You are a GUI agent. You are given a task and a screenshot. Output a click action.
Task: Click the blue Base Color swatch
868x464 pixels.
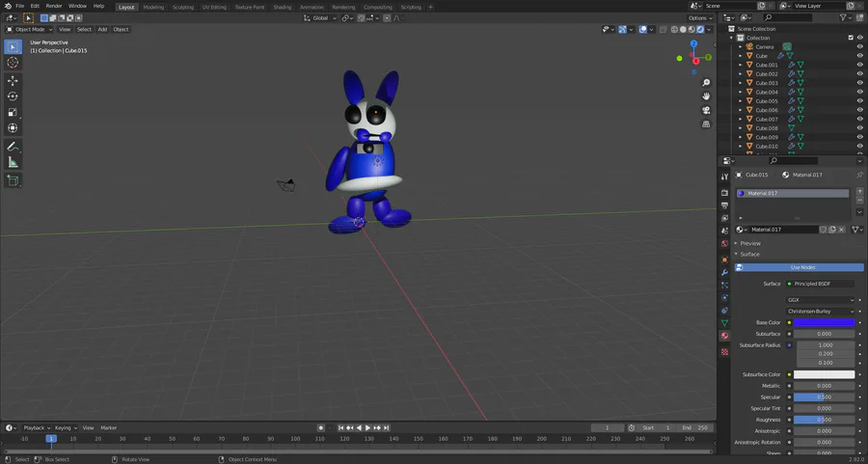824,323
